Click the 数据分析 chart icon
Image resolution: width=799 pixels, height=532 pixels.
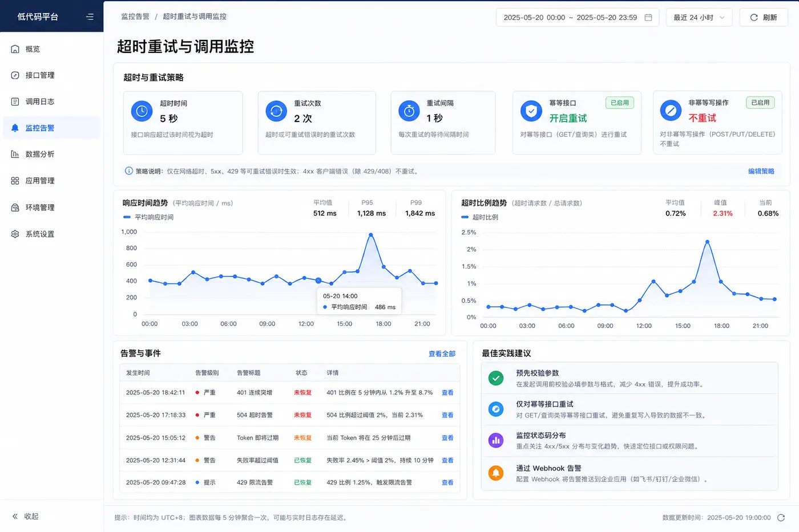[15, 154]
